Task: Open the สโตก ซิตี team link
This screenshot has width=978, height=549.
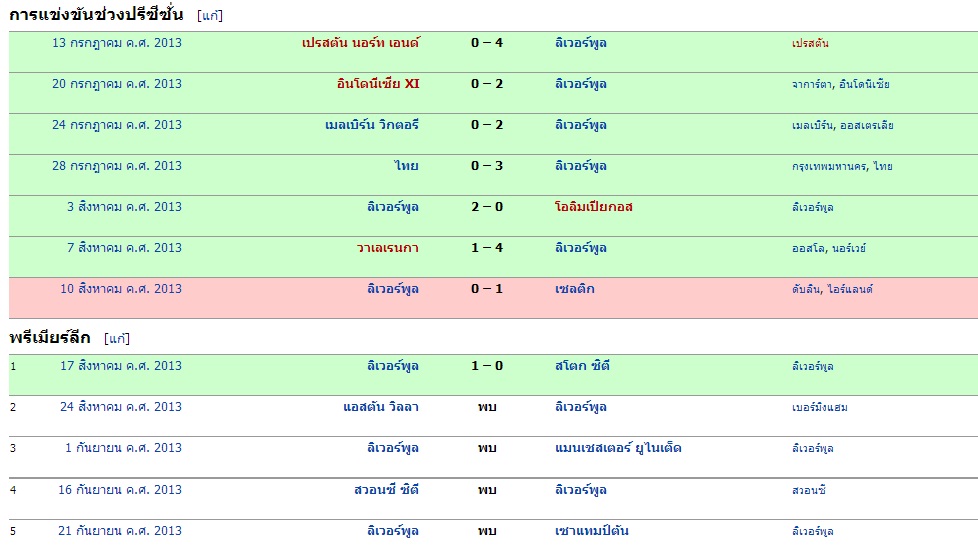Action: 582,366
